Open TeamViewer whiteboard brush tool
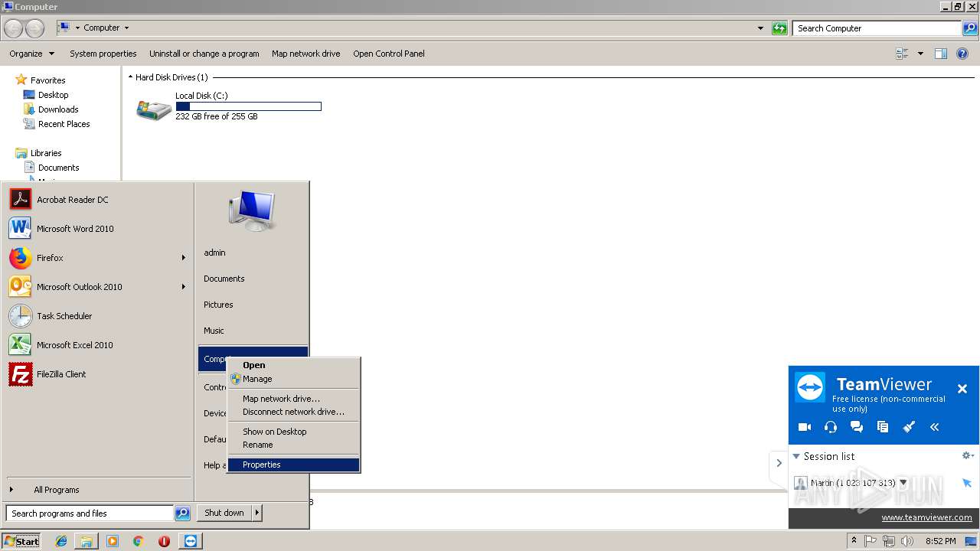This screenshot has width=980, height=551. pyautogui.click(x=909, y=427)
